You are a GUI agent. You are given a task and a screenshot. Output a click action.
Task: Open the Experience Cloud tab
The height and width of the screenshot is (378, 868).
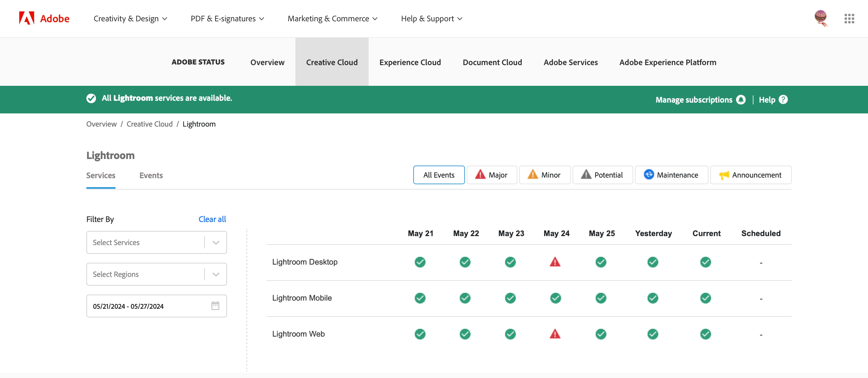410,62
